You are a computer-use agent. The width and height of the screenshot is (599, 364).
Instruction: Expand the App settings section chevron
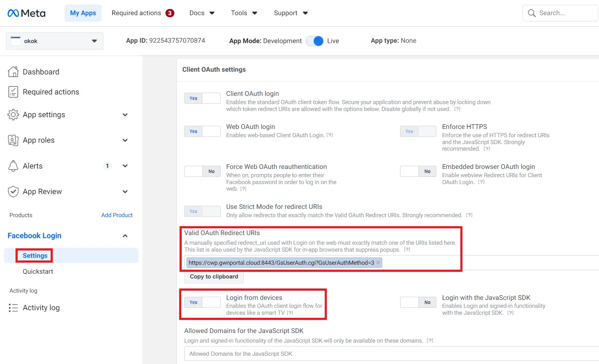(125, 115)
